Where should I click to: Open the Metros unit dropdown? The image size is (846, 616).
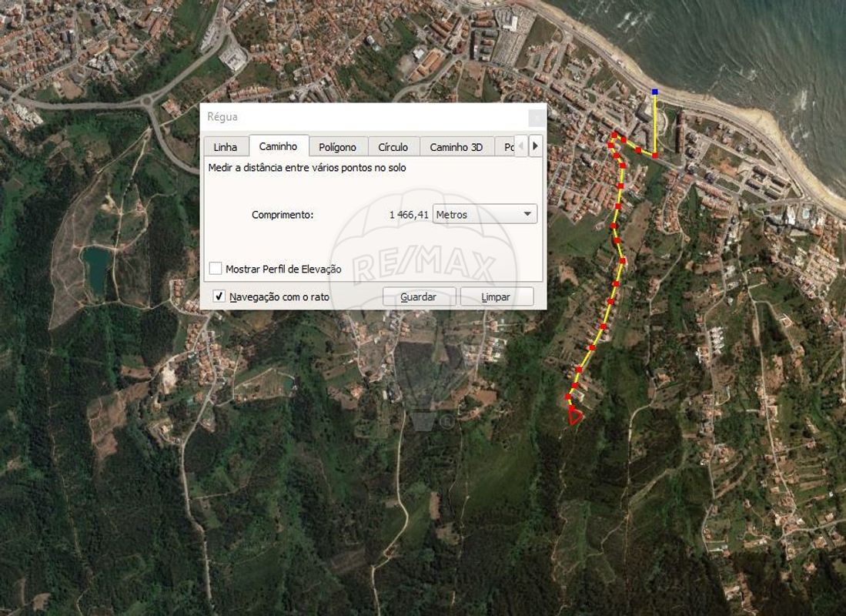click(x=485, y=214)
